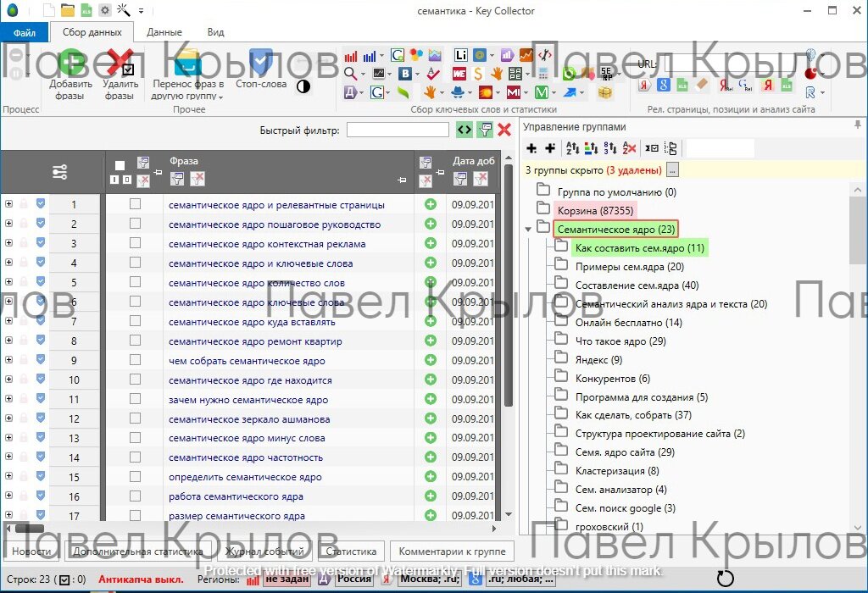Click the first plus add-group icon
Image resolution: width=868 pixels, height=593 pixels.
(531, 147)
